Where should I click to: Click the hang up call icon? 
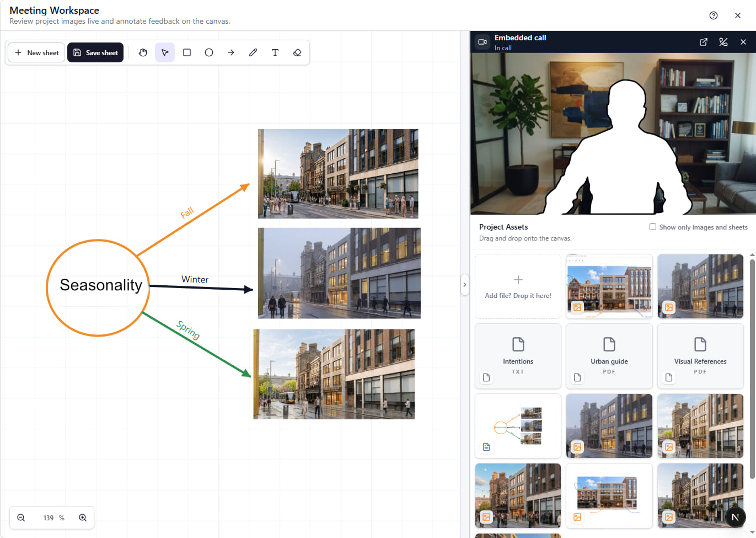(x=723, y=42)
